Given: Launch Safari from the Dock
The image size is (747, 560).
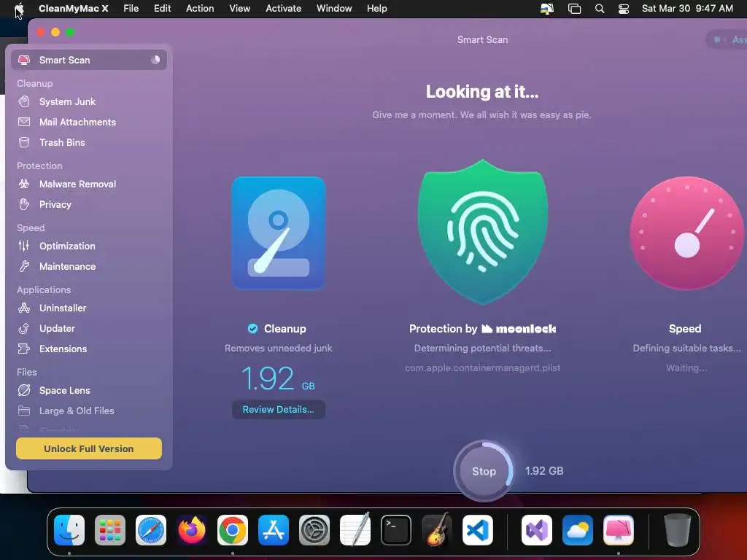Looking at the screenshot, I should [151, 530].
